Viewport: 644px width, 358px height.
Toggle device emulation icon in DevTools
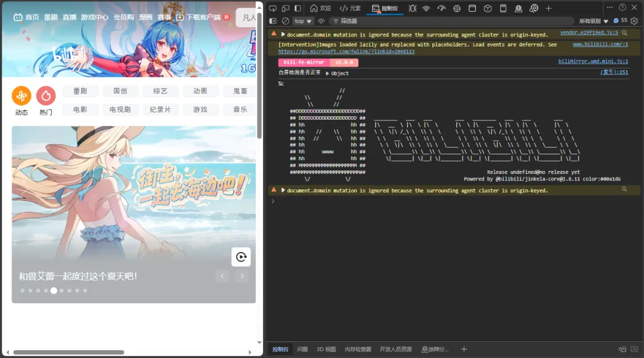coord(286,8)
